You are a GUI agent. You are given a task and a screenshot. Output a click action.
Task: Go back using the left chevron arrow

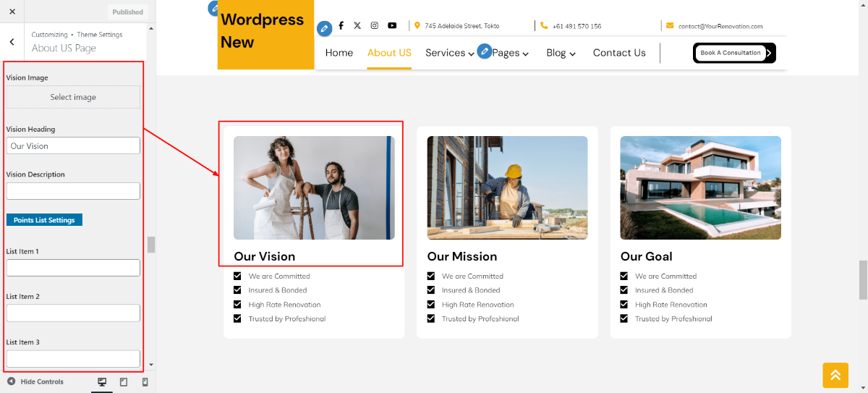coord(12,42)
